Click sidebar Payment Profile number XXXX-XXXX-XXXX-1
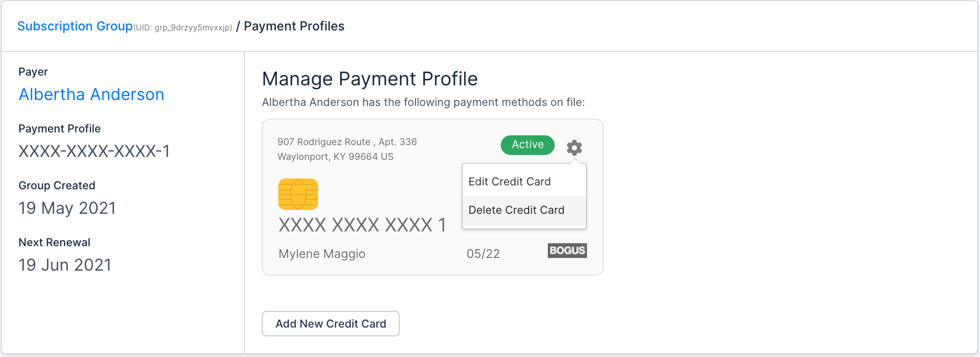The image size is (980, 357). coord(94,151)
